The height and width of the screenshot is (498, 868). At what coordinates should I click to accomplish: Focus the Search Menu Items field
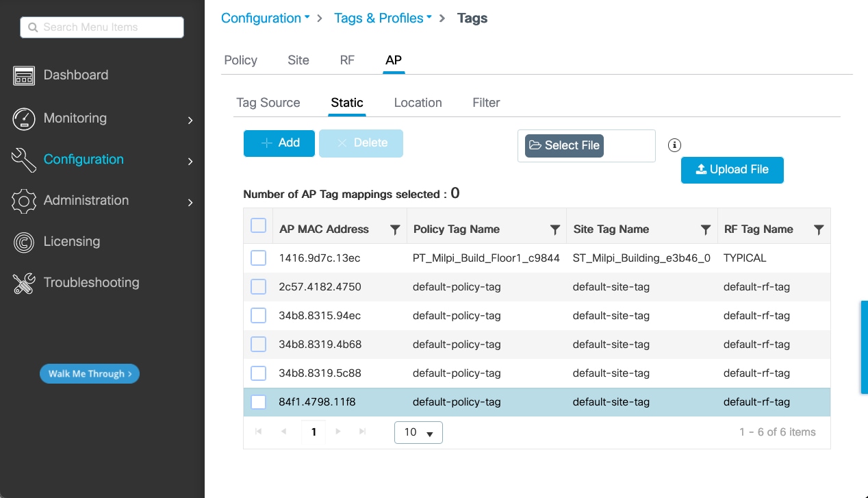[x=103, y=27]
